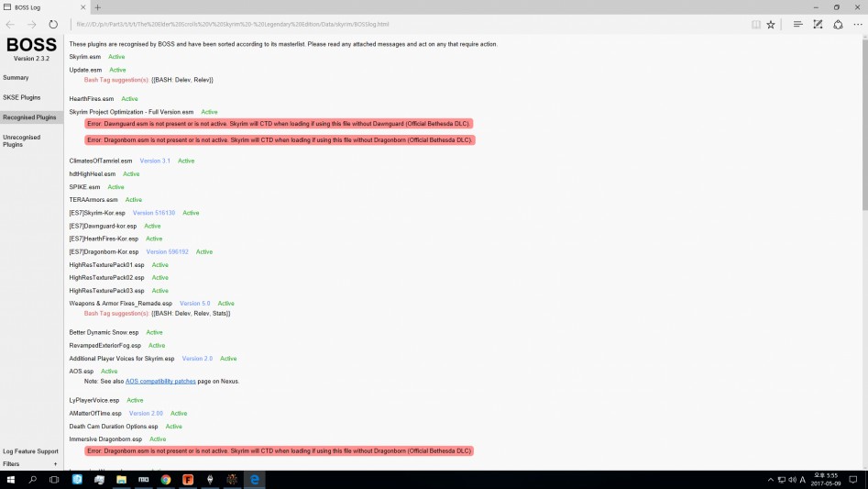Screen dimensions: 868x489
Task: Click the Share icon in Edge toolbar
Action: point(838,25)
